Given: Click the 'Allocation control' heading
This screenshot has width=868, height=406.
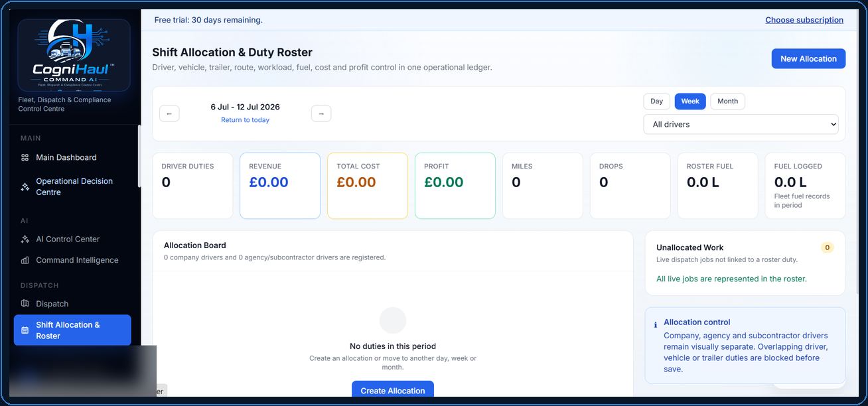Looking at the screenshot, I should (697, 322).
